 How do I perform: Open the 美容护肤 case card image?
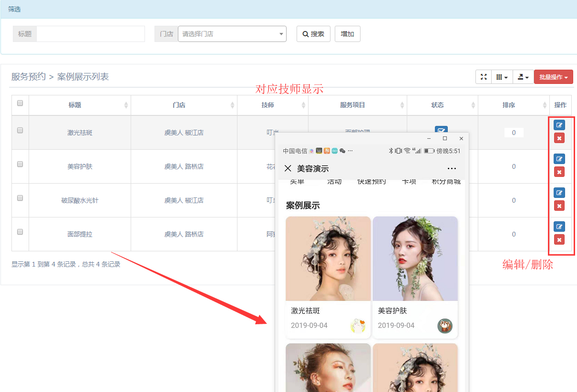(x=415, y=258)
